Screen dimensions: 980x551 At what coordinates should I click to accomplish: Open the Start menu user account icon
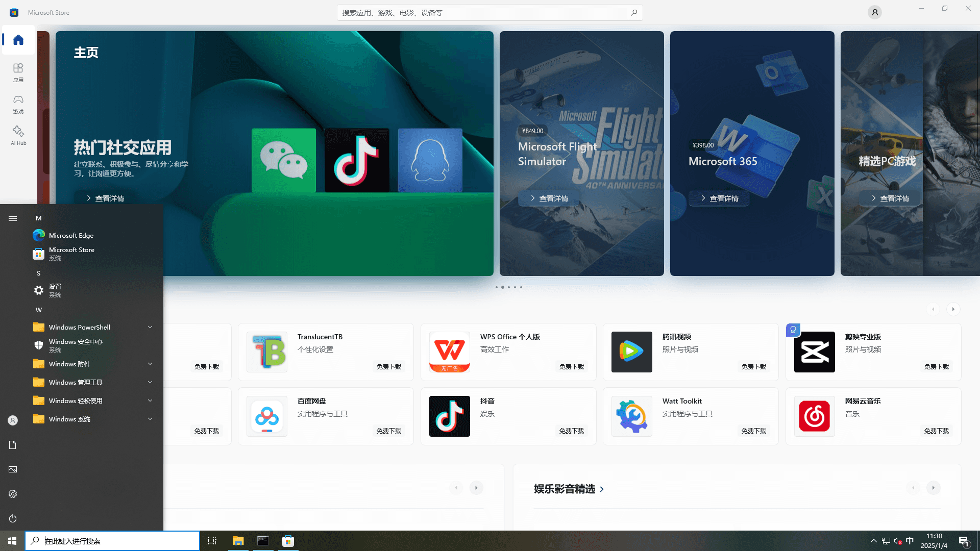[13, 420]
